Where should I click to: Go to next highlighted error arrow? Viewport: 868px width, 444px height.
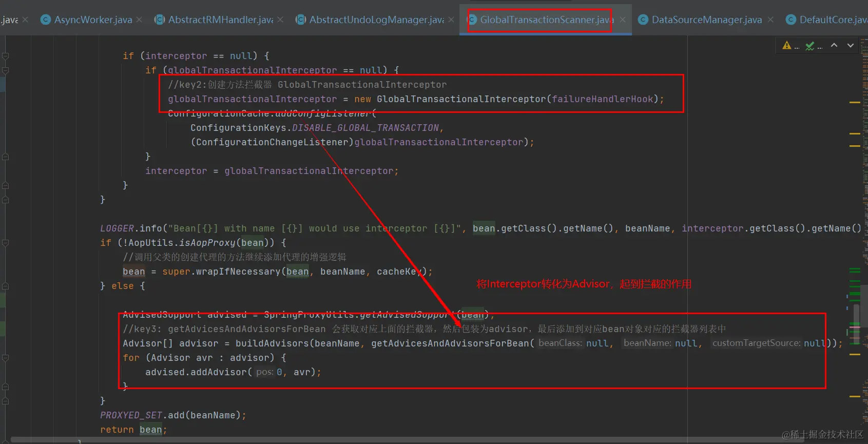pyautogui.click(x=851, y=45)
